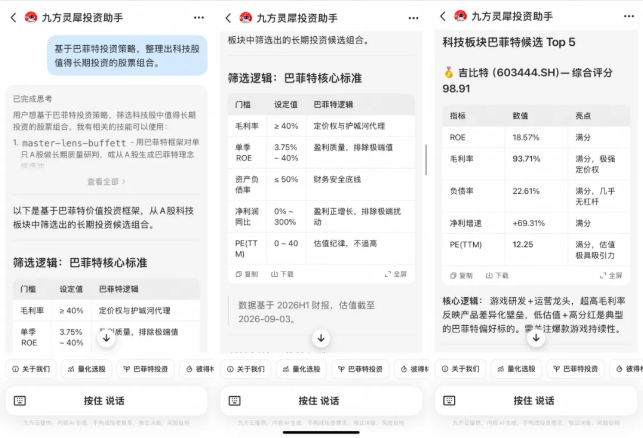Tap 关于我们 chip in middle screen
643x438 pixels.
(x=246, y=369)
